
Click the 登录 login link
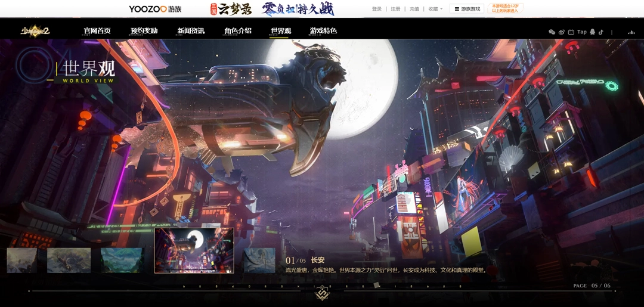377,9
